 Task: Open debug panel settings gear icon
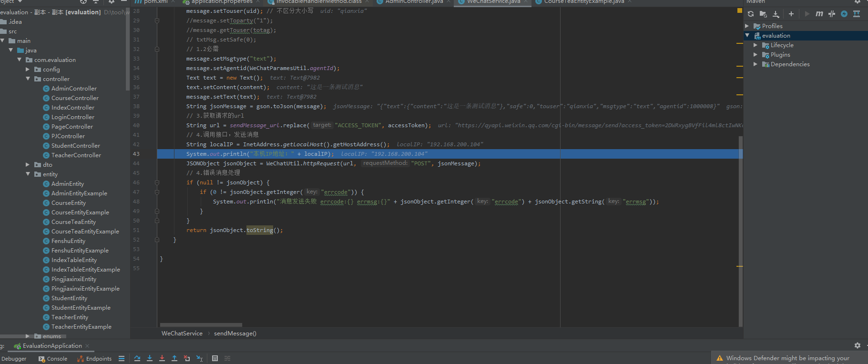(858, 345)
